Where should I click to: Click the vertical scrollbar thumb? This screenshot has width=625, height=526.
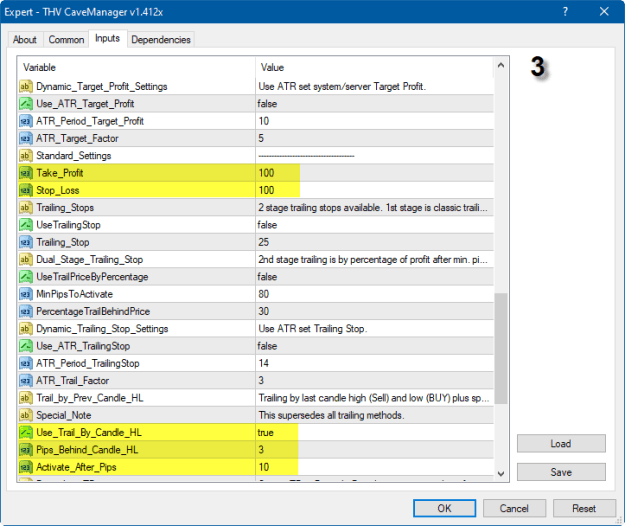(501, 349)
